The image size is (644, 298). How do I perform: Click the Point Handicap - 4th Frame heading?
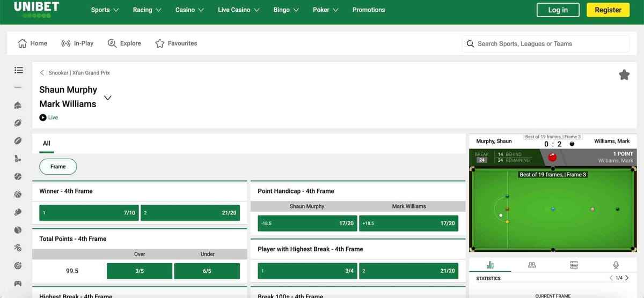[296, 191]
